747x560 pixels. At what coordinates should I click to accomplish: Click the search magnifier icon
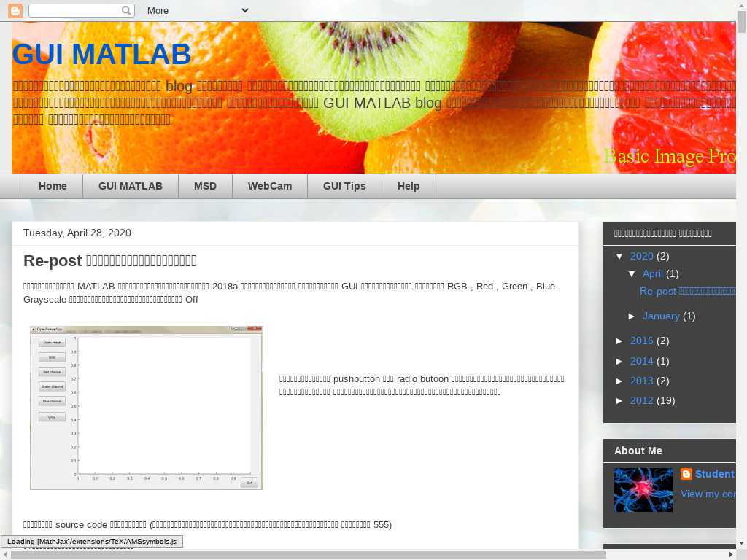coord(127,10)
